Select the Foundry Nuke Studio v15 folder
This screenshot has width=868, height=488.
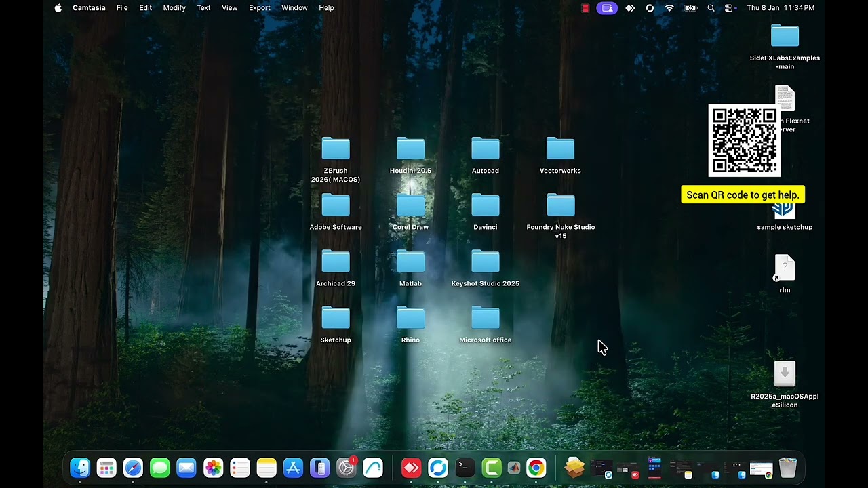(560, 205)
